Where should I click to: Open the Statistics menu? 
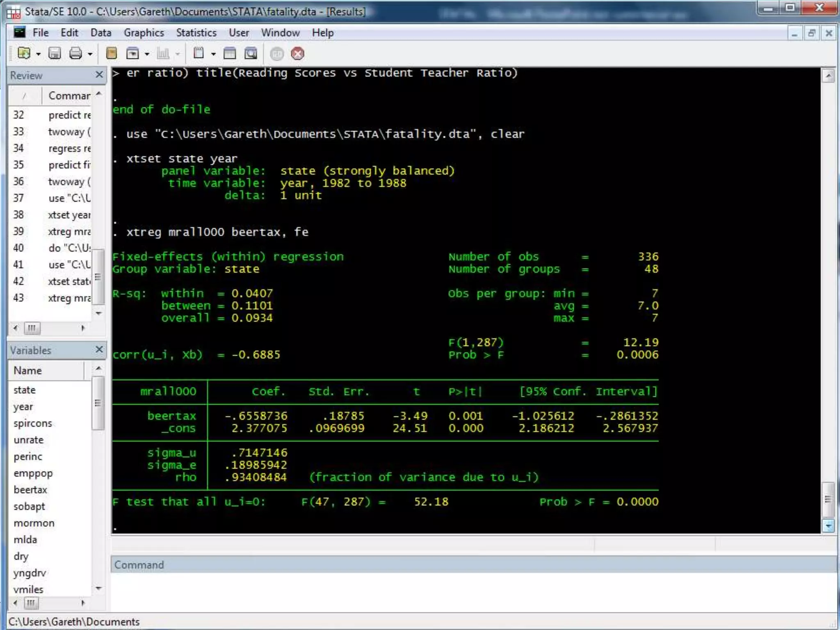[x=196, y=33]
